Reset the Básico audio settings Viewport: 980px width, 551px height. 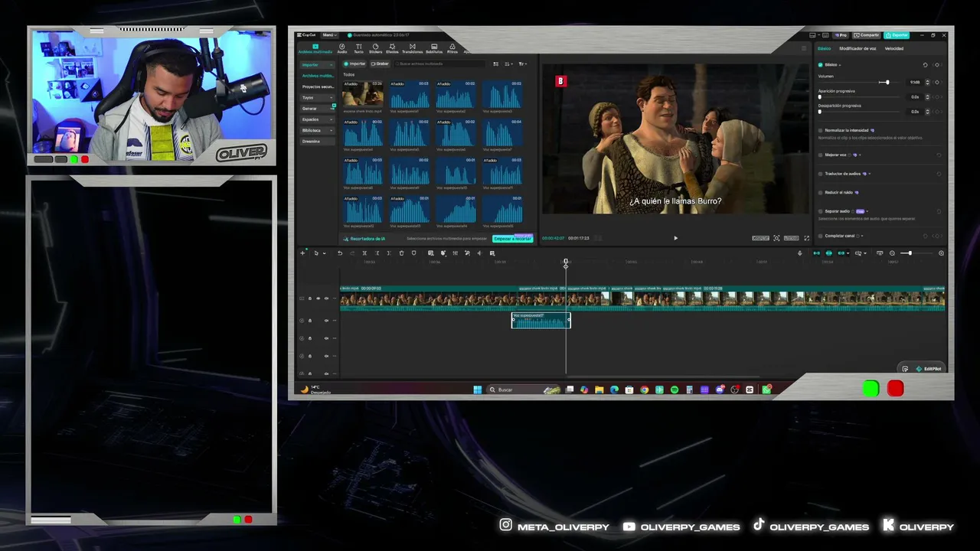pyautogui.click(x=925, y=65)
